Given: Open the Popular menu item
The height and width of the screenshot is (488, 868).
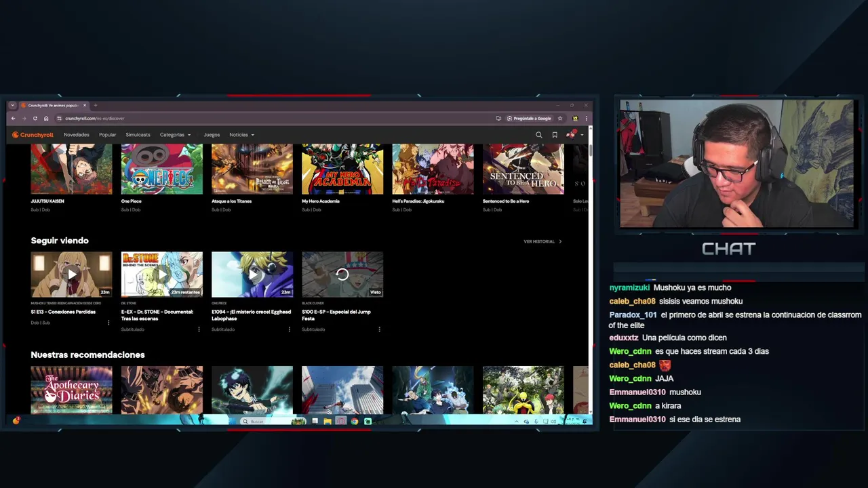Looking at the screenshot, I should pyautogui.click(x=107, y=135).
